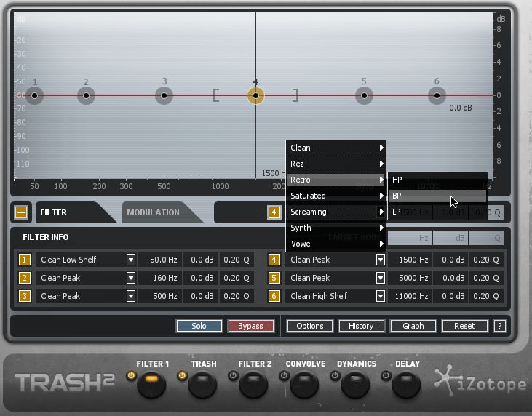The height and width of the screenshot is (416, 532).
Task: Select EQ node 1 on the graph
Action: 34,95
